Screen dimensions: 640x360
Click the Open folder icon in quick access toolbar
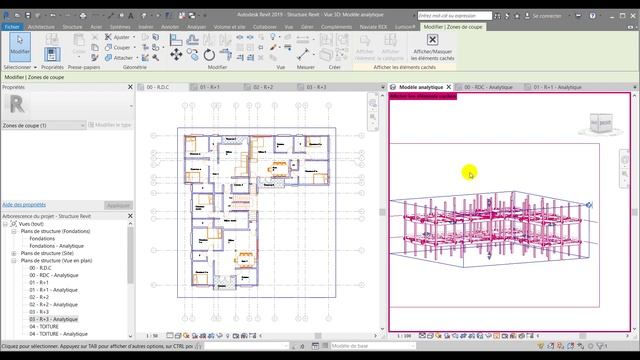tap(18, 16)
